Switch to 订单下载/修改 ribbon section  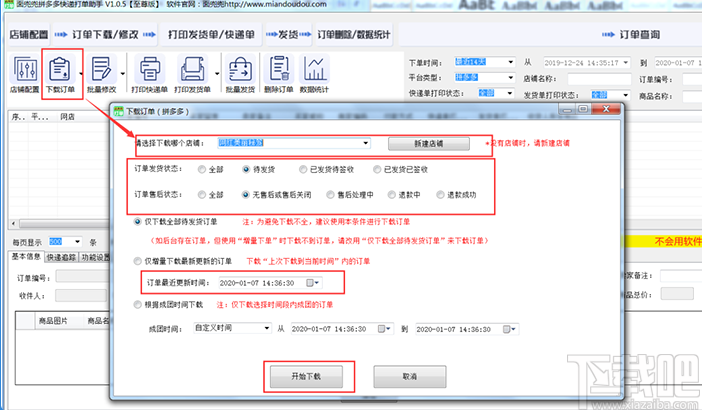[x=105, y=34]
